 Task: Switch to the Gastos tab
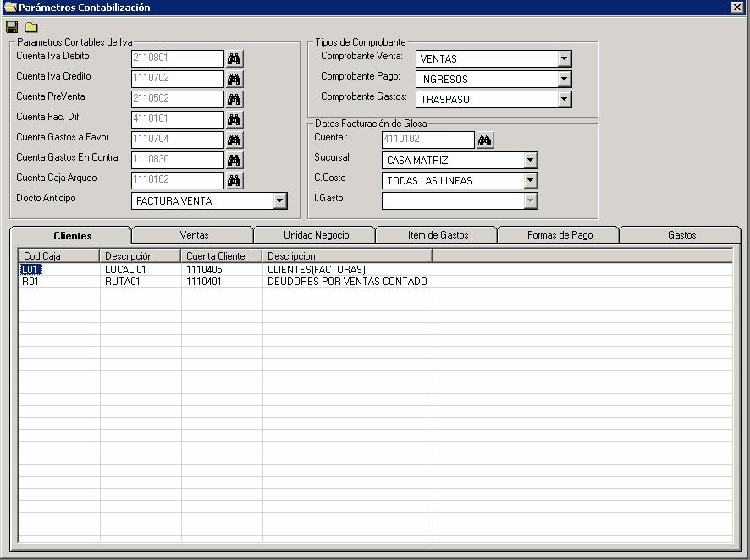pos(681,235)
